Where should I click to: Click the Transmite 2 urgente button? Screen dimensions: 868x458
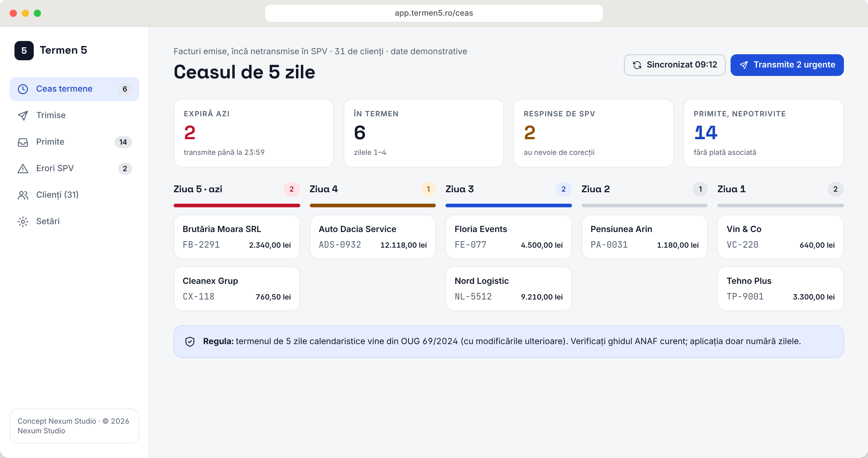pyautogui.click(x=787, y=65)
